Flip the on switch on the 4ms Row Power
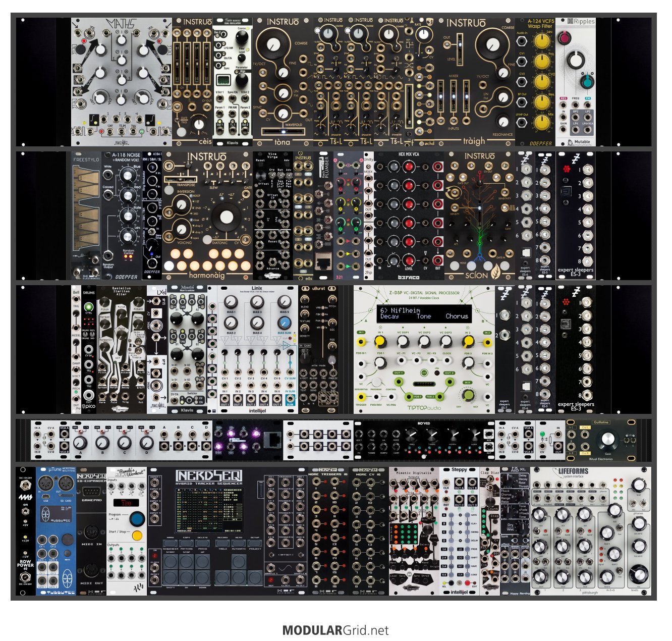The width and height of the screenshot is (672, 641). [25, 512]
